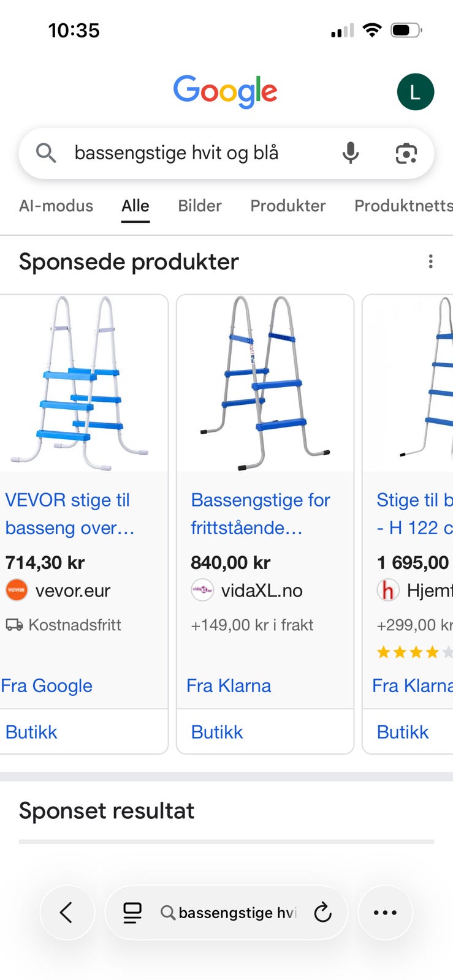This screenshot has width=453, height=980.
Task: Switch to the Bilder tab
Action: coord(199,206)
